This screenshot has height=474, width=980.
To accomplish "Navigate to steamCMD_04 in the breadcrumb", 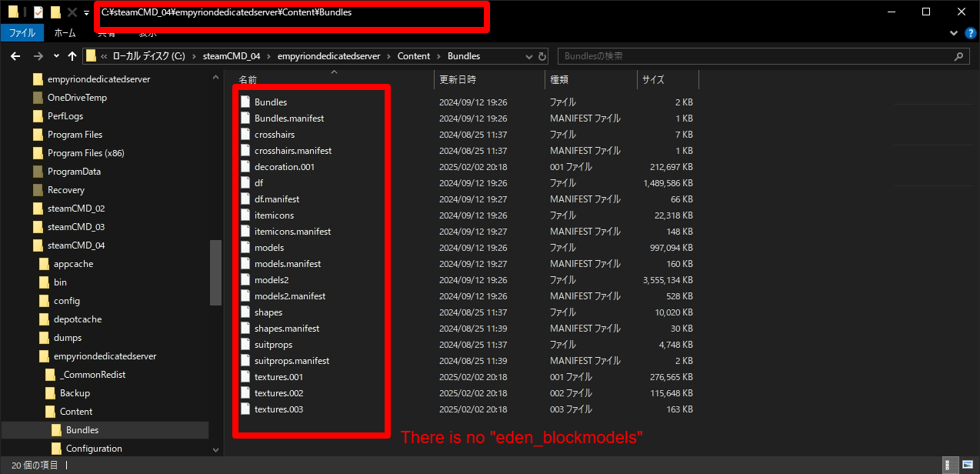I will (231, 56).
